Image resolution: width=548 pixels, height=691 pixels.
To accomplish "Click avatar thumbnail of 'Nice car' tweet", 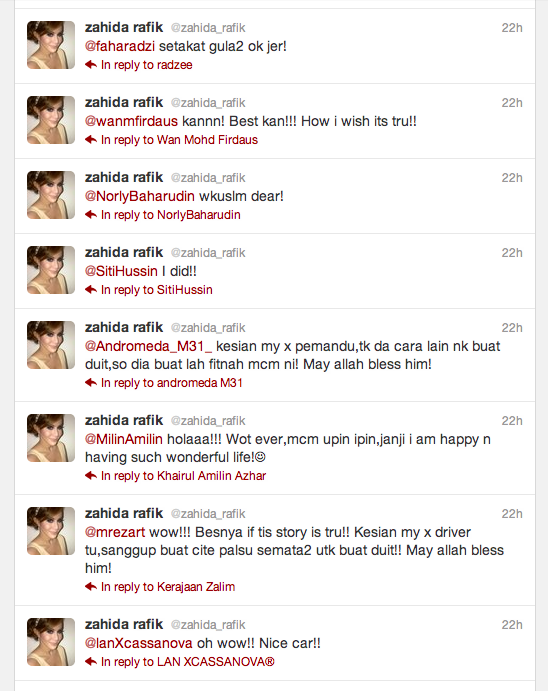I will coord(51,642).
